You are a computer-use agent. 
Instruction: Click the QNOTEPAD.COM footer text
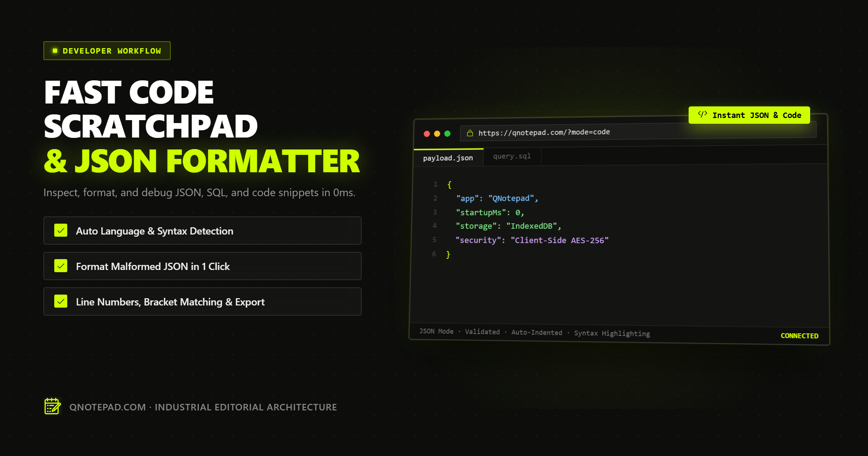107,407
